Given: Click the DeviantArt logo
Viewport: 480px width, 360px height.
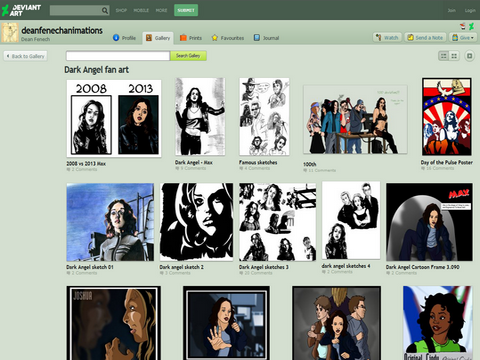Looking at the screenshot, I should [x=21, y=10].
